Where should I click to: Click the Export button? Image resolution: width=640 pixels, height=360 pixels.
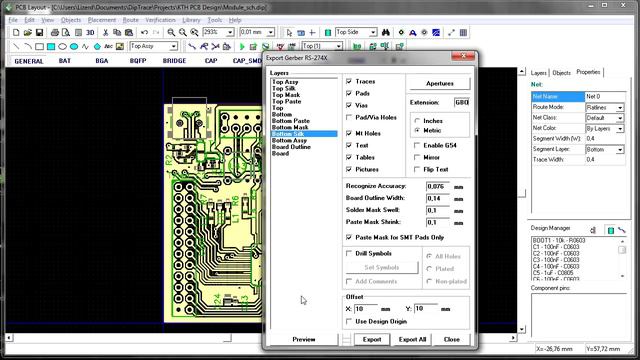point(372,339)
